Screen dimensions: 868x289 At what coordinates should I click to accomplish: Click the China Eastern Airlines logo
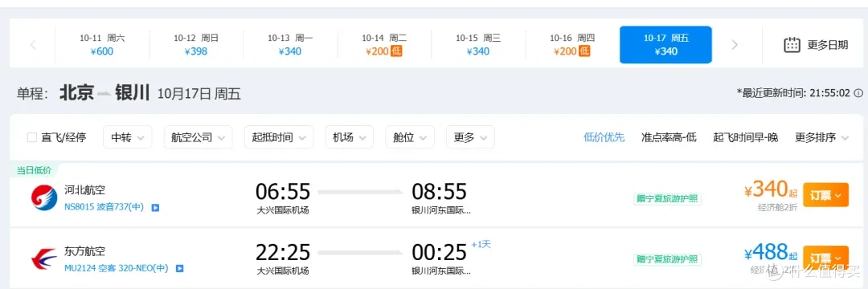(44, 258)
